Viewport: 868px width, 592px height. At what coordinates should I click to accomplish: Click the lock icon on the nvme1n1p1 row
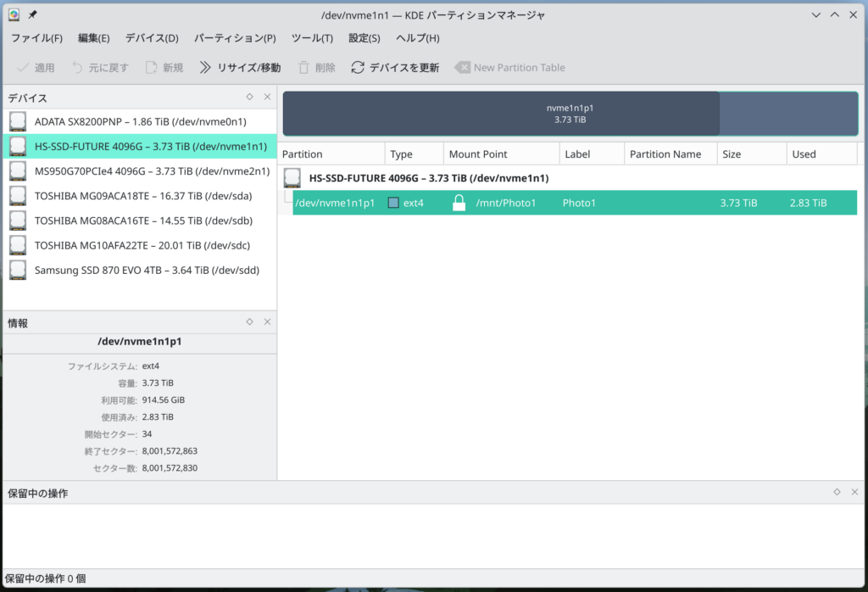pyautogui.click(x=459, y=203)
